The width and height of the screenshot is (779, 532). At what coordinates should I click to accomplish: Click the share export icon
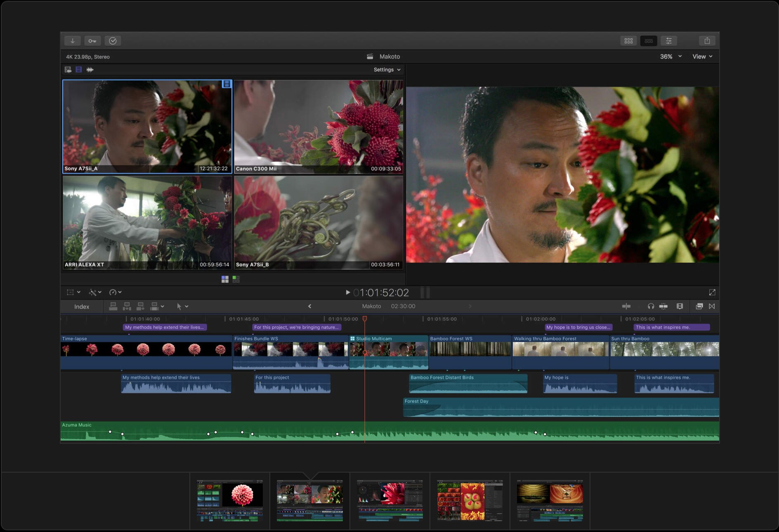tap(707, 41)
